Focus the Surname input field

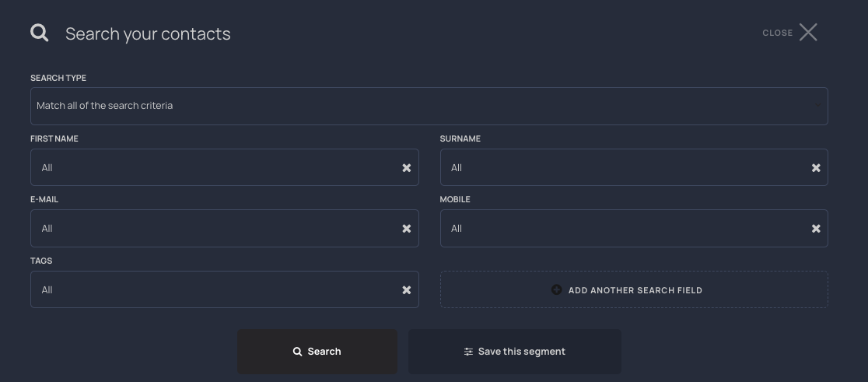point(622,168)
